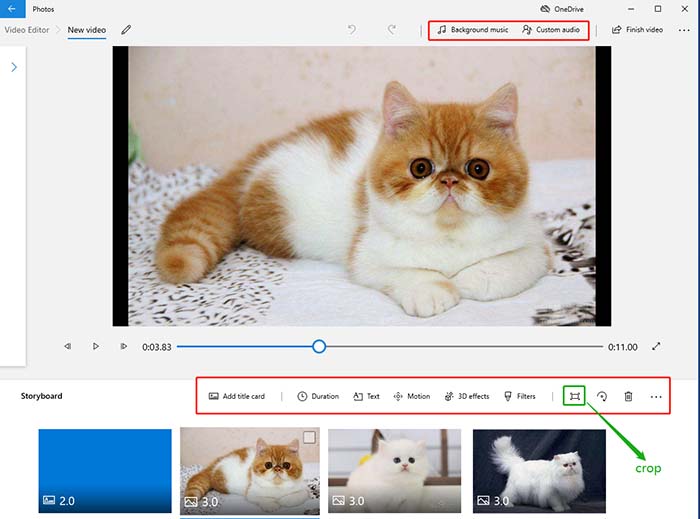Add title card to storyboard
Image resolution: width=700 pixels, height=519 pixels.
237,396
